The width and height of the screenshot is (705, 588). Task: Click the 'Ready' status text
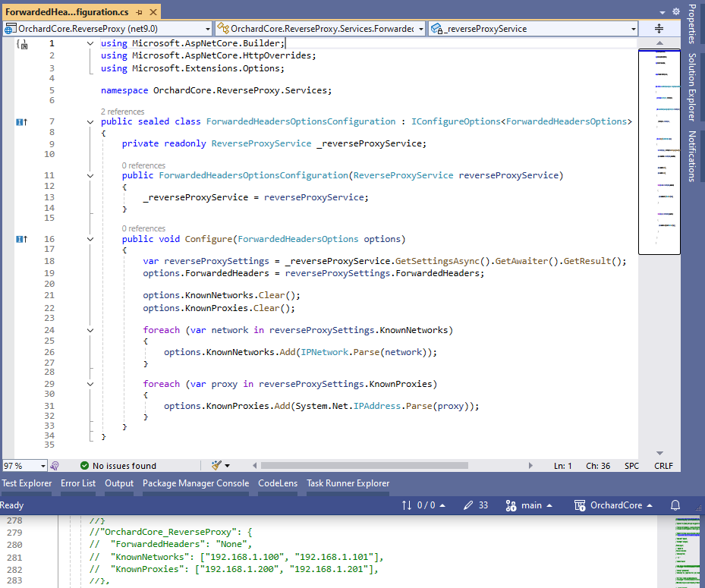tap(11, 505)
